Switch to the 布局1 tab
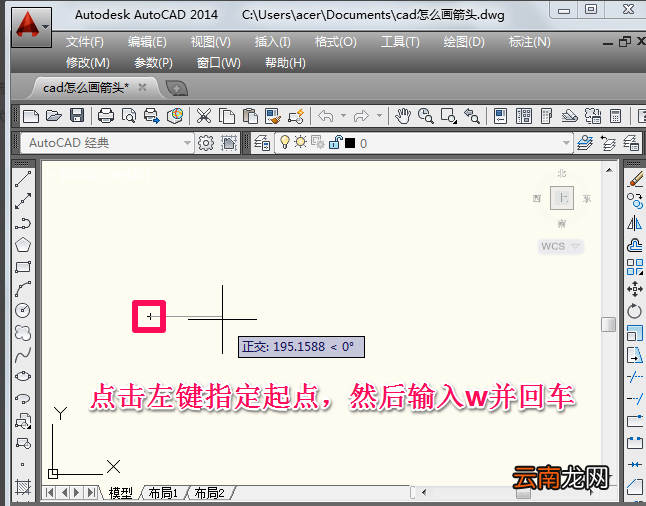The width and height of the screenshot is (646, 506). (163, 493)
